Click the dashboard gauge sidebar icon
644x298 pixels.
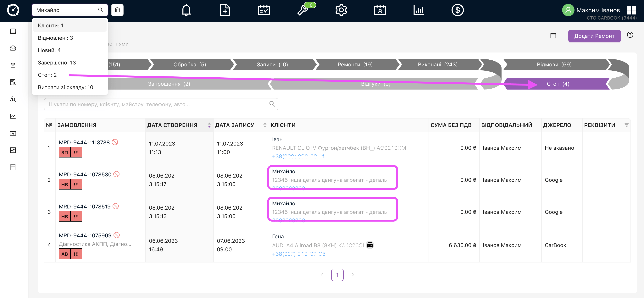coord(13,48)
